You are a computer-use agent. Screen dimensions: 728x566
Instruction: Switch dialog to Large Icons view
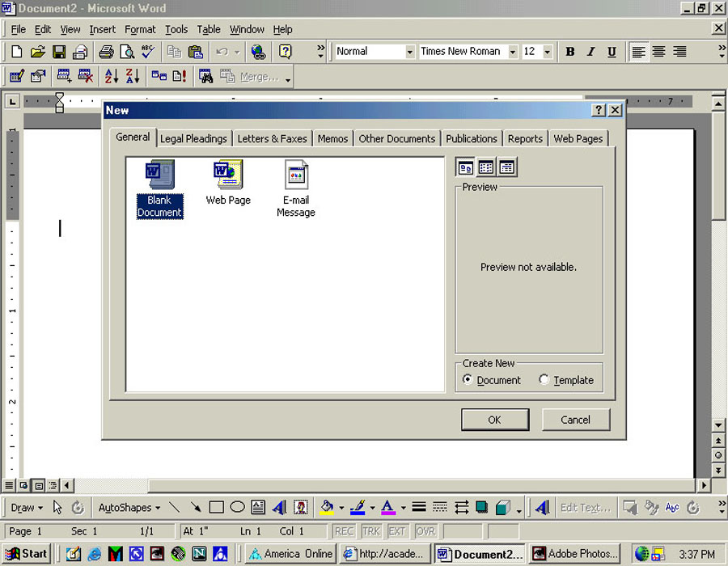coord(465,168)
